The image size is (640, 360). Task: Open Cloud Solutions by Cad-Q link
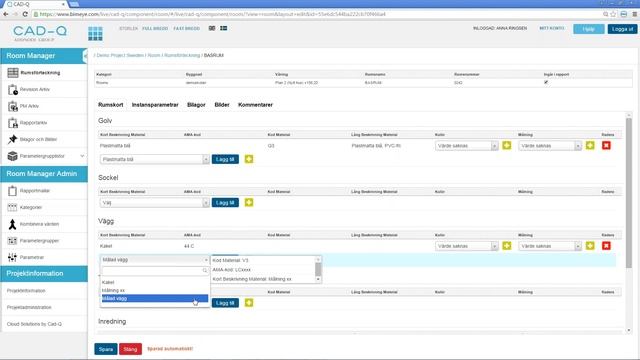(34, 324)
